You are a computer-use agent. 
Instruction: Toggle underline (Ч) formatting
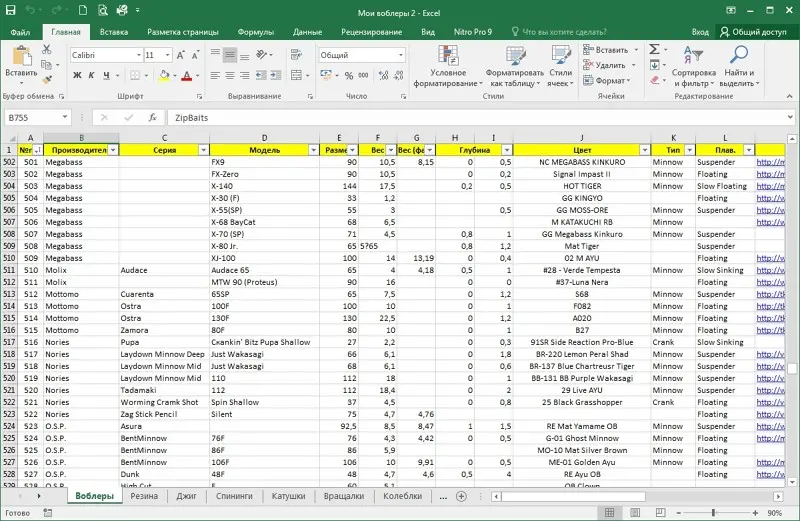click(x=106, y=76)
